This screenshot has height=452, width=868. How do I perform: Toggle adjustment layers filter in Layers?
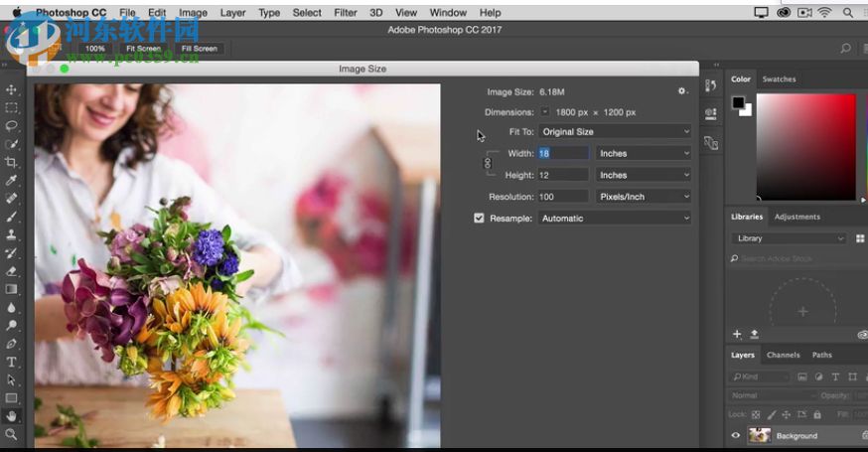pyautogui.click(x=818, y=377)
